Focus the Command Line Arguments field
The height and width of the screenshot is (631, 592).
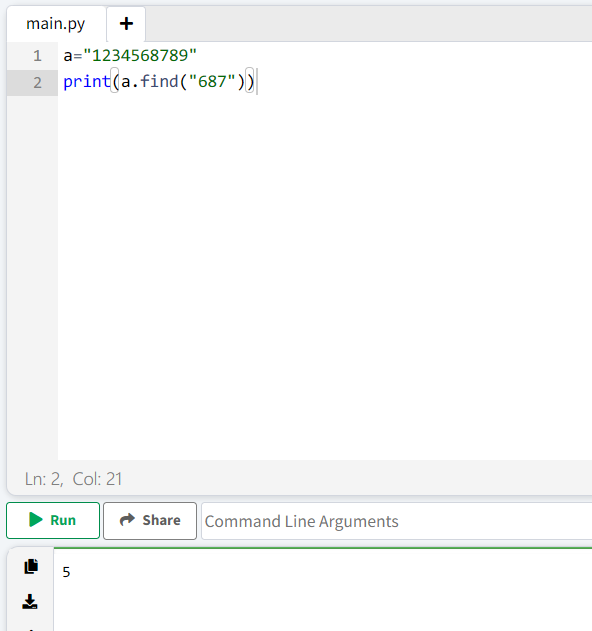click(x=396, y=521)
